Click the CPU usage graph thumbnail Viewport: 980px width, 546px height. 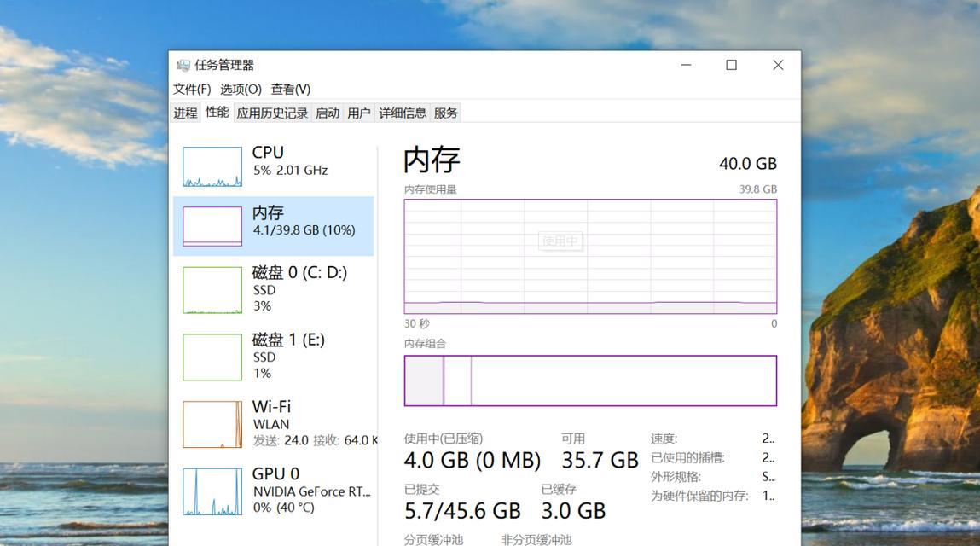point(212,167)
